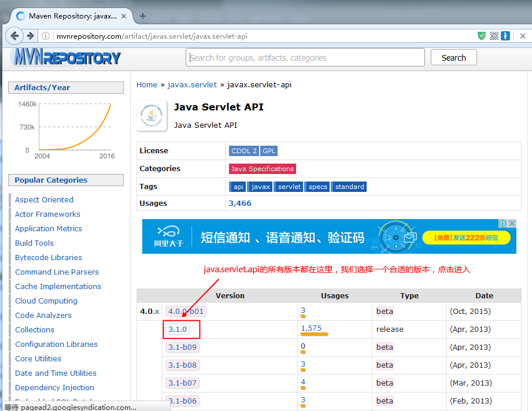This screenshot has width=532, height=411.
Task: Click the browser forward arrow button
Action: click(x=30, y=36)
